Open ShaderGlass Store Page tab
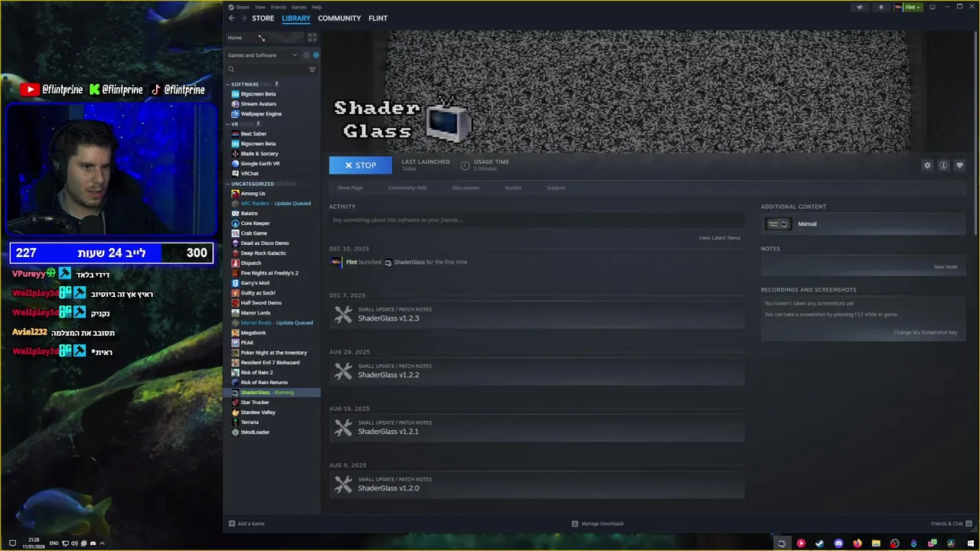This screenshot has height=551, width=980. pos(350,187)
